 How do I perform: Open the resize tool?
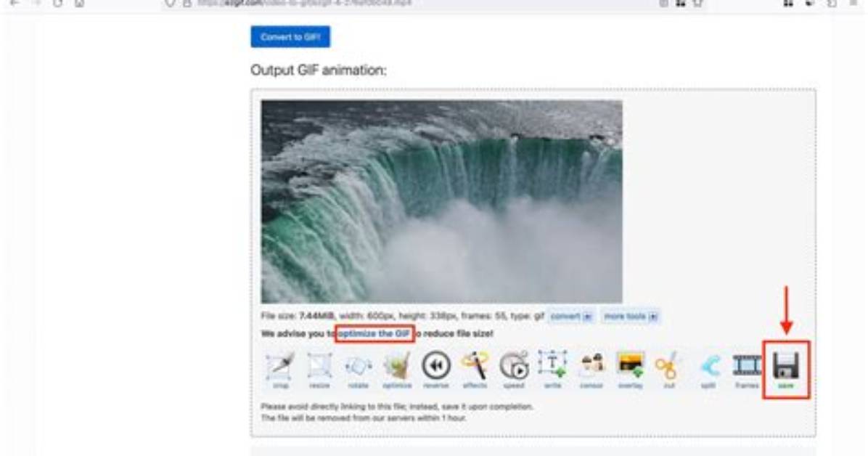coord(319,370)
